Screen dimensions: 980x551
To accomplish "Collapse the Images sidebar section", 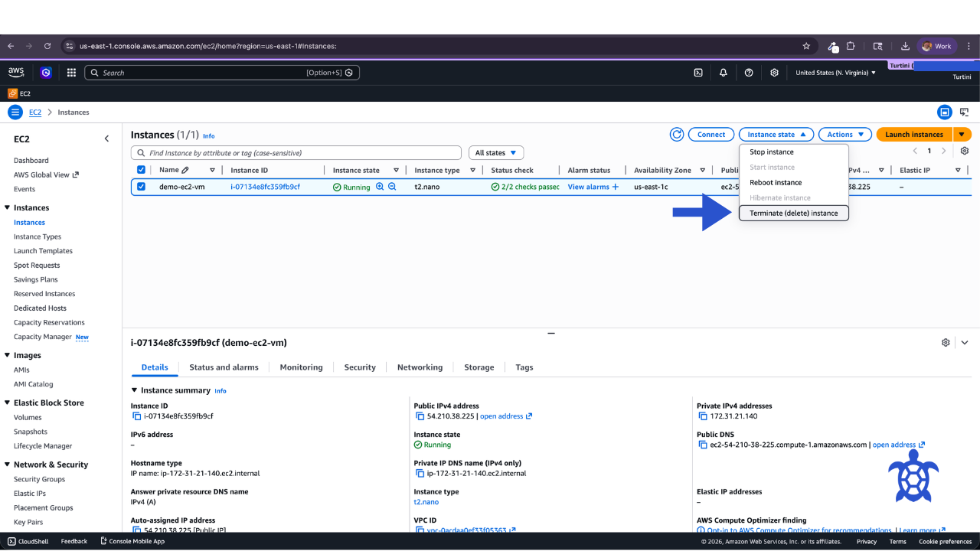I will pyautogui.click(x=8, y=355).
